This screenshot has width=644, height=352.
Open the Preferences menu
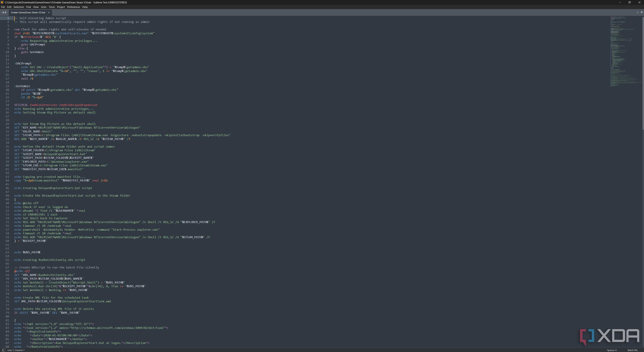click(74, 7)
